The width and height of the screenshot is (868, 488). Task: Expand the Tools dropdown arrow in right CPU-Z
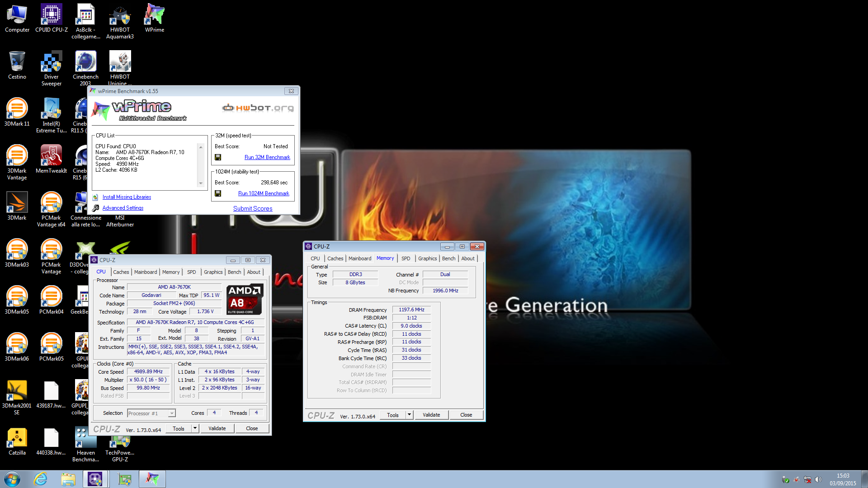[409, 415]
